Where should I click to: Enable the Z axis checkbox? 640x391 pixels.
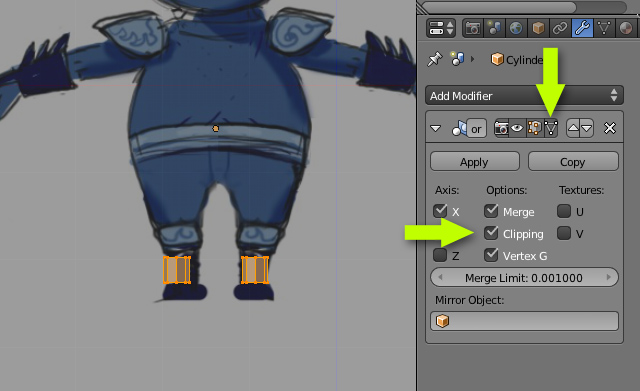440,255
